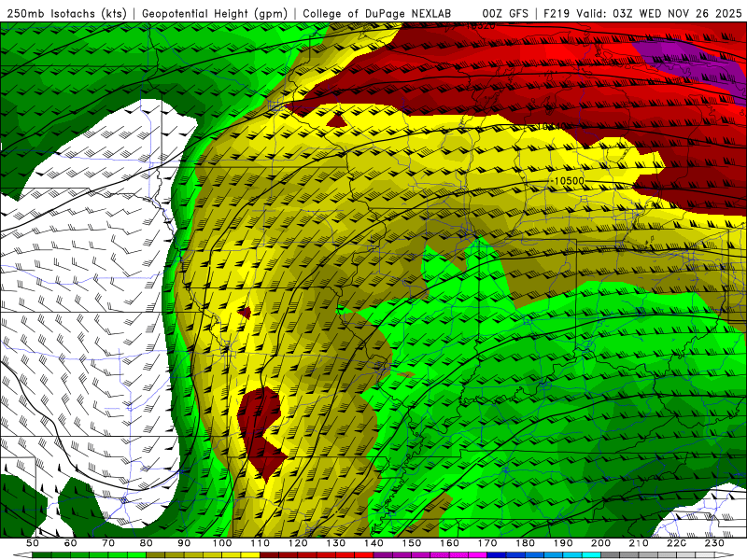The width and height of the screenshot is (747, 560).
Task: Click the 80 kts value on color scale
Action: tap(146, 543)
